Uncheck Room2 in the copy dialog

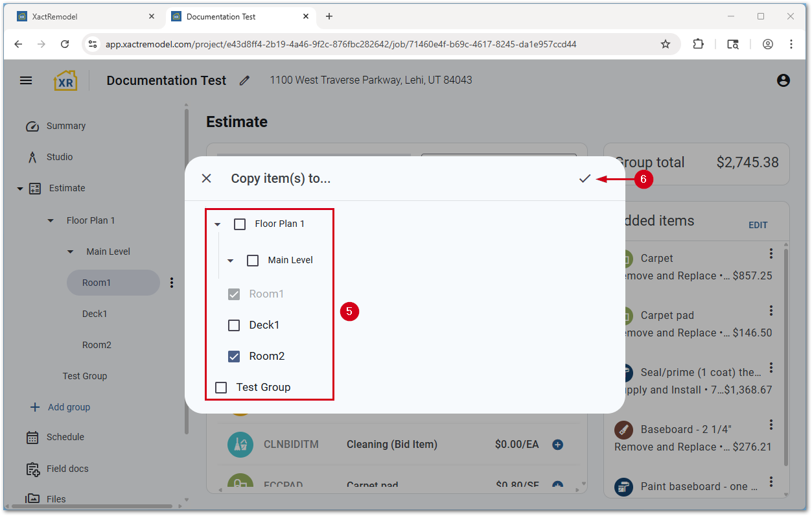(x=234, y=356)
